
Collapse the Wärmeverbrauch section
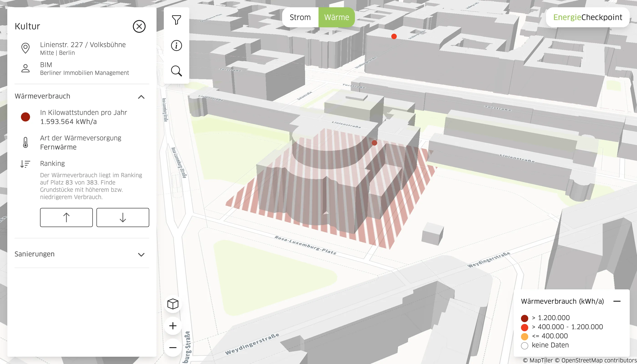(x=141, y=96)
